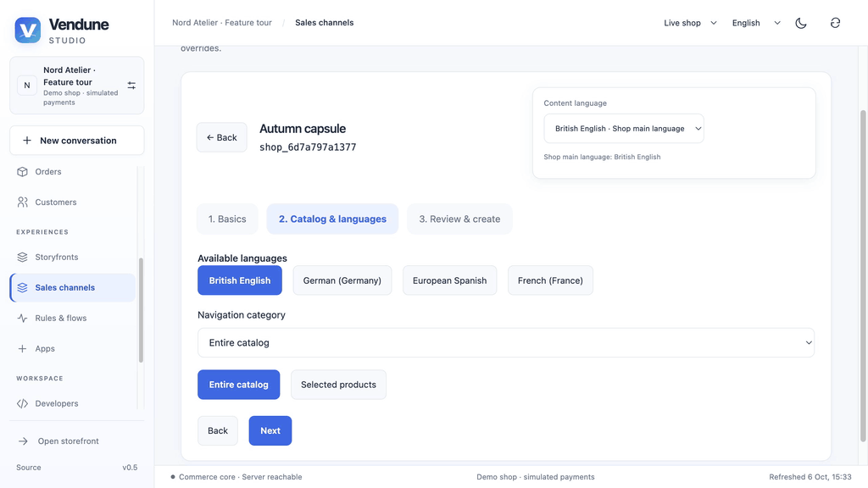Click the Developers code icon
868x488 pixels.
pyautogui.click(x=22, y=403)
